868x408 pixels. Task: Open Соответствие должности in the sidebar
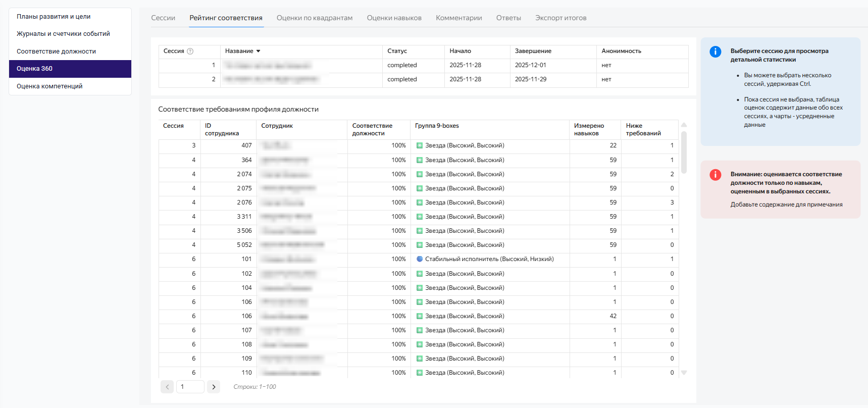[x=56, y=52]
